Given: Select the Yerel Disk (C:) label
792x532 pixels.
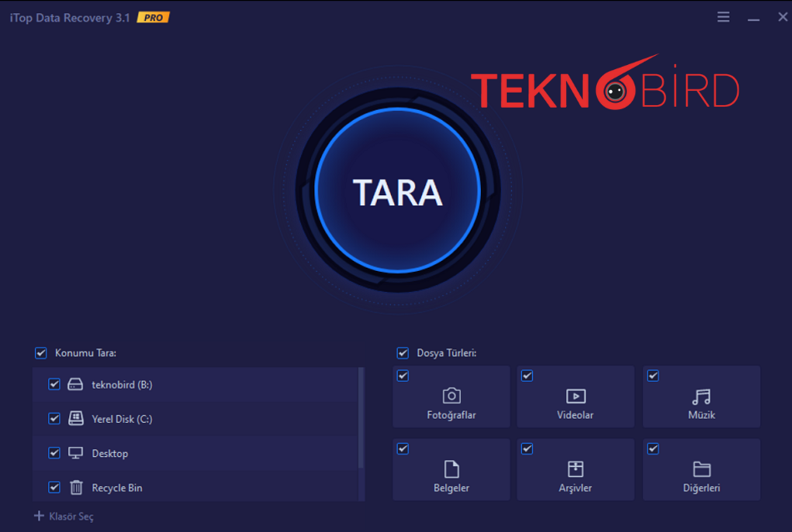Looking at the screenshot, I should click(x=122, y=419).
